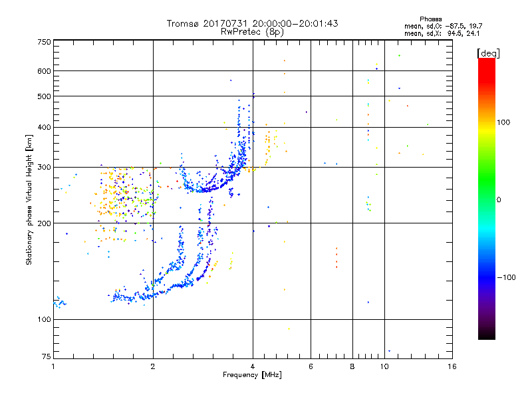This screenshot has width=532, height=399.
Task: Click the x-axis tick label '2'
Action: tap(153, 366)
